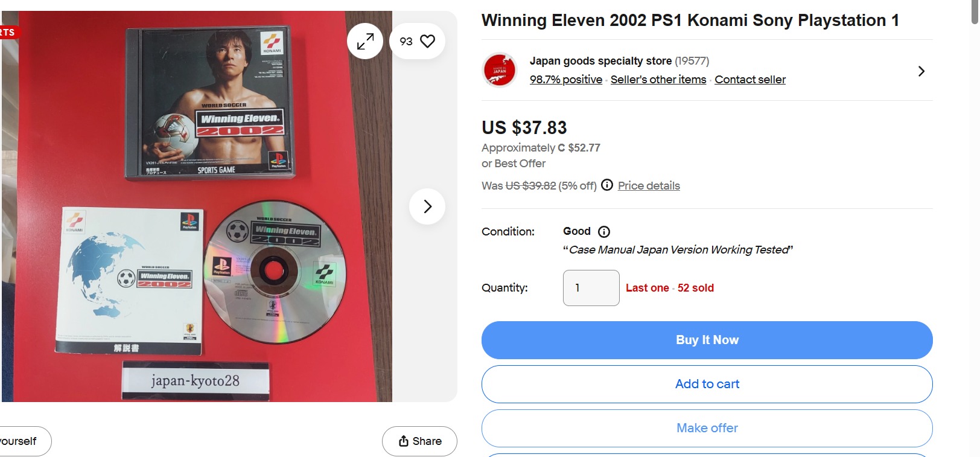Share this listing
980x457 pixels.
pos(419,441)
